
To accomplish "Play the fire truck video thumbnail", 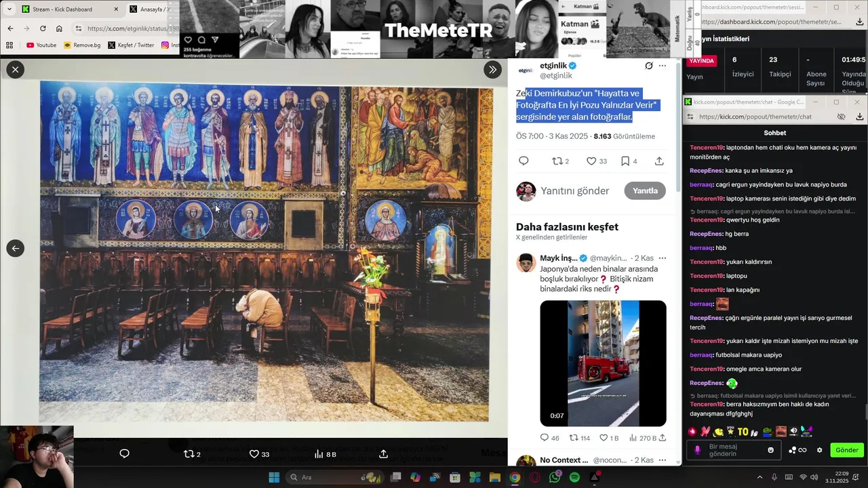I will point(603,363).
